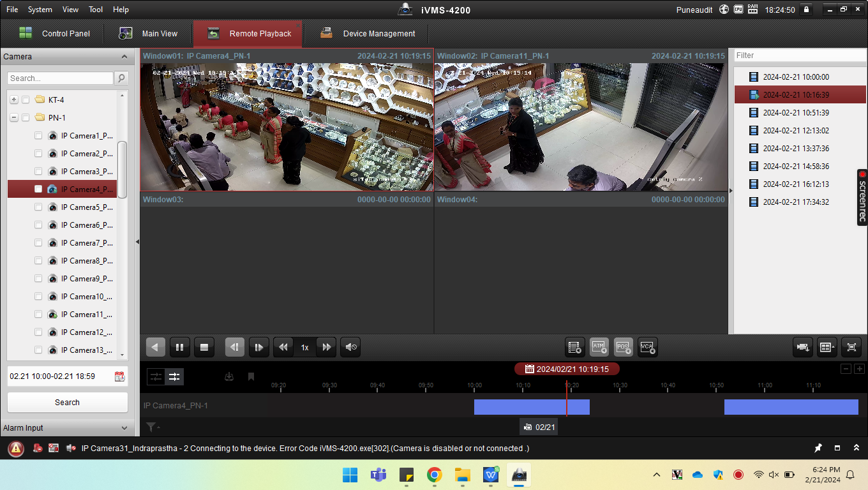This screenshot has height=490, width=868.
Task: Speed up playback with fast forward
Action: pyautogui.click(x=326, y=347)
